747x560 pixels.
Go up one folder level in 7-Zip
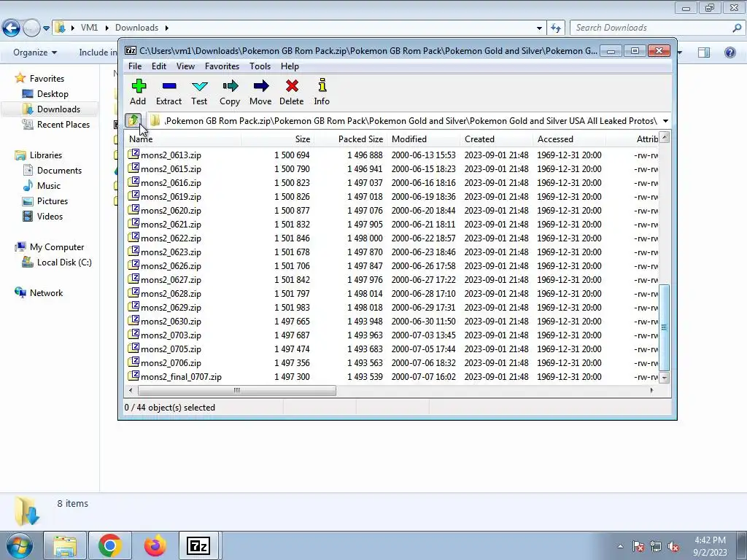133,120
